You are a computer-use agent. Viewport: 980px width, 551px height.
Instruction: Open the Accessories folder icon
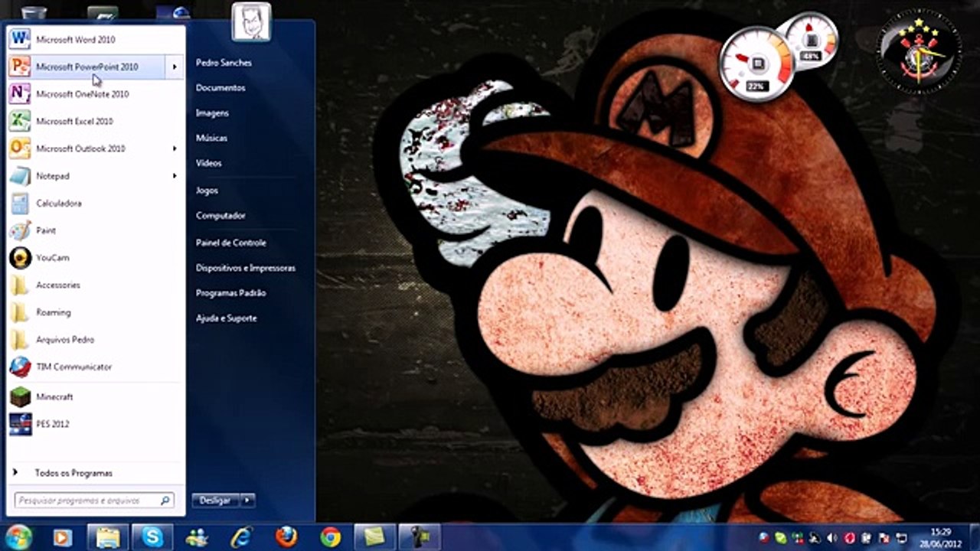pyautogui.click(x=20, y=285)
